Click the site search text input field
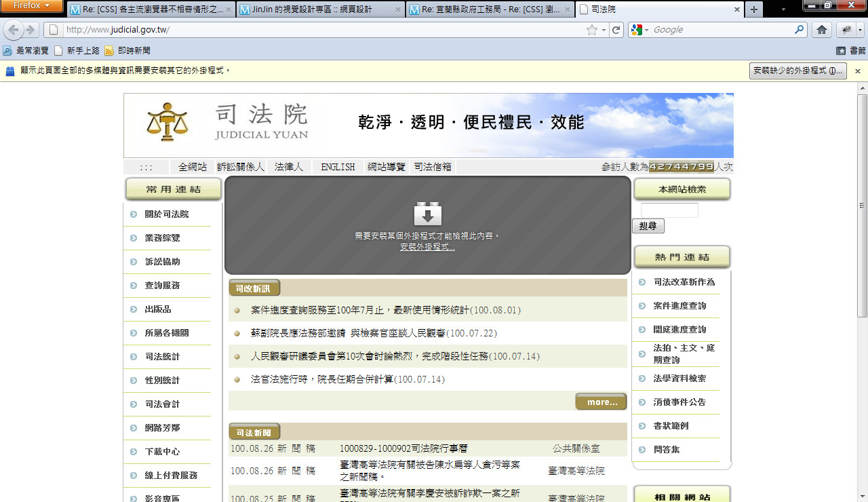This screenshot has height=502, width=868. coord(669,210)
